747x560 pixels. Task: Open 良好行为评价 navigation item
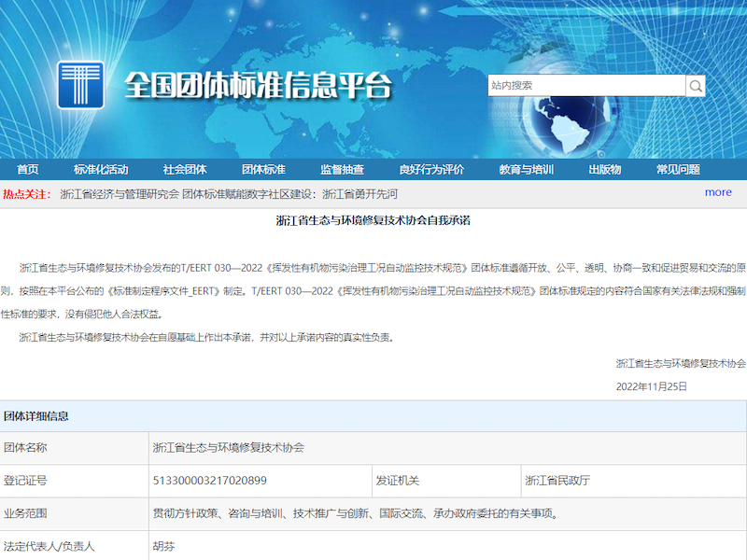pos(431,170)
